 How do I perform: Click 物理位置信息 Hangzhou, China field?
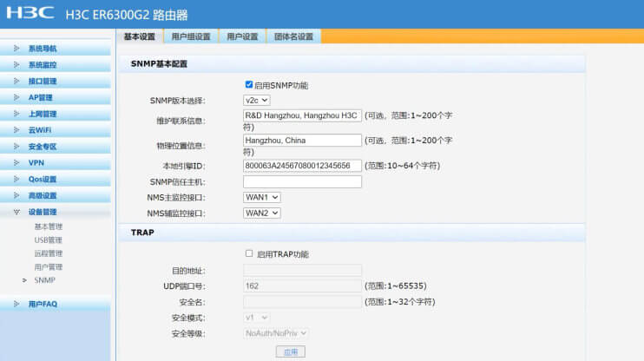tap(302, 141)
